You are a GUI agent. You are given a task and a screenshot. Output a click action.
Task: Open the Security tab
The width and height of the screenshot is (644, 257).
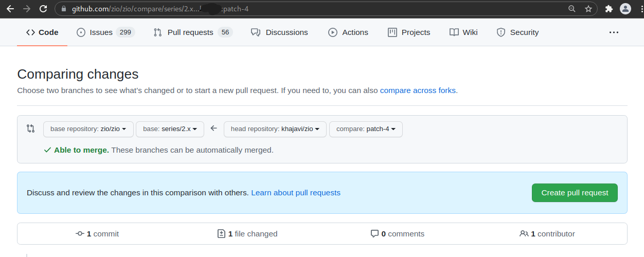pyautogui.click(x=517, y=32)
